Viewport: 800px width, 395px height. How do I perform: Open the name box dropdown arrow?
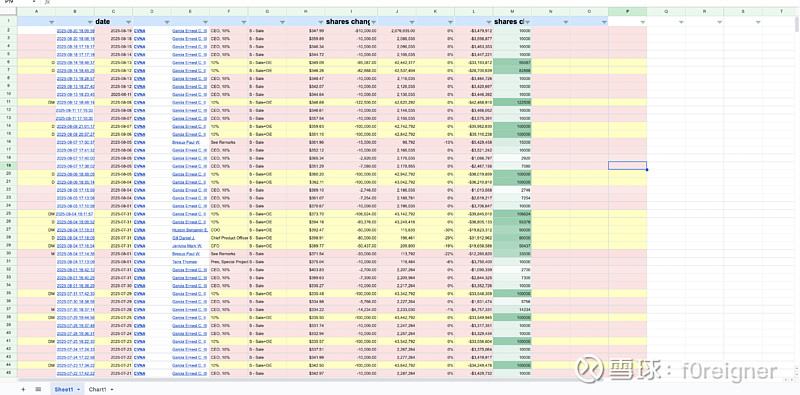34,2
